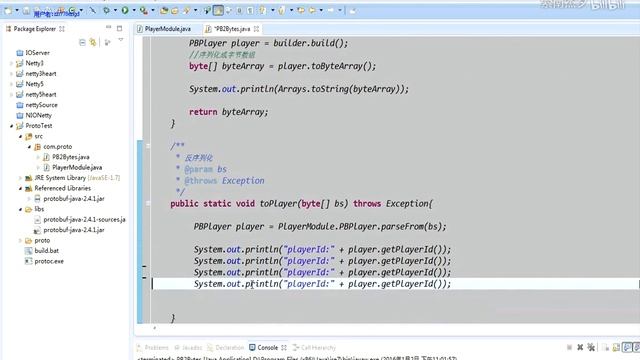Maximize the Package Explorer view
The image size is (640, 360).
119,28
